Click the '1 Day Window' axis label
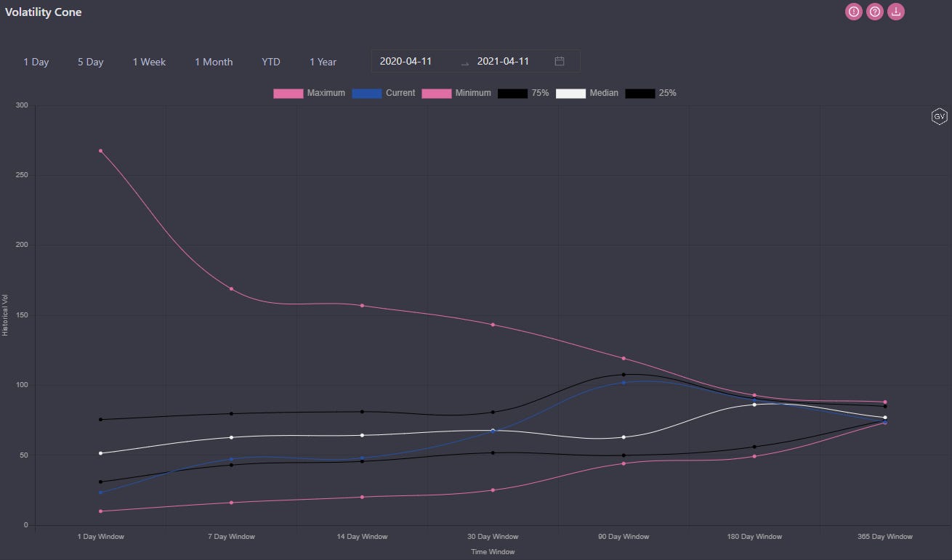Screen dimensions: 952x560 coord(100,537)
